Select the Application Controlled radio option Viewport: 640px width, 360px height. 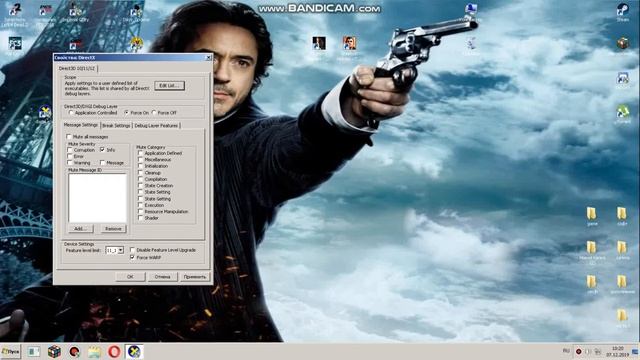tap(92, 113)
